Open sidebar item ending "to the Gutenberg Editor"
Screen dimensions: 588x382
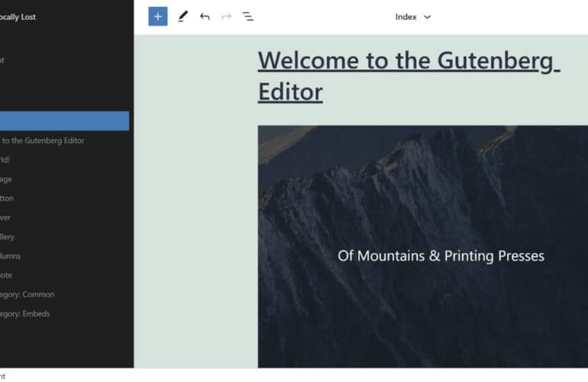point(43,141)
